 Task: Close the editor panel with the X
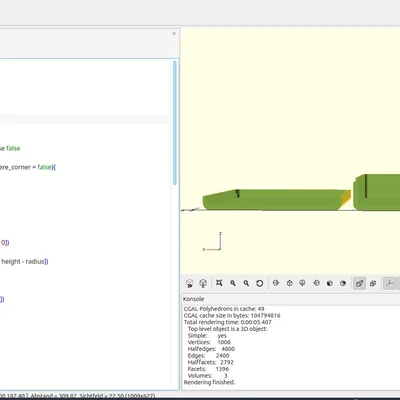(x=174, y=33)
